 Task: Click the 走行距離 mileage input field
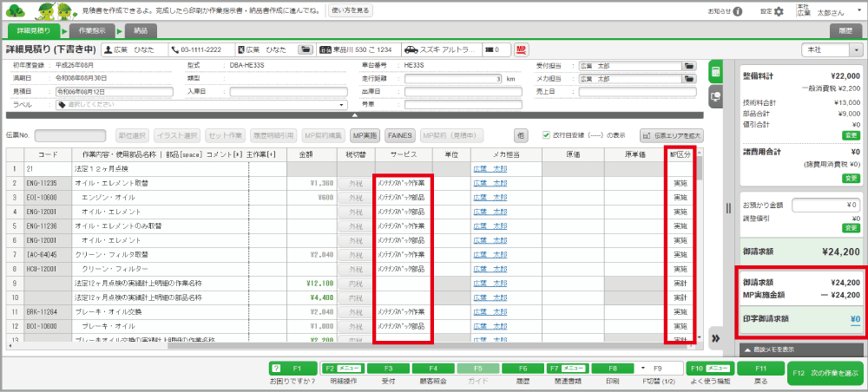pos(453,78)
